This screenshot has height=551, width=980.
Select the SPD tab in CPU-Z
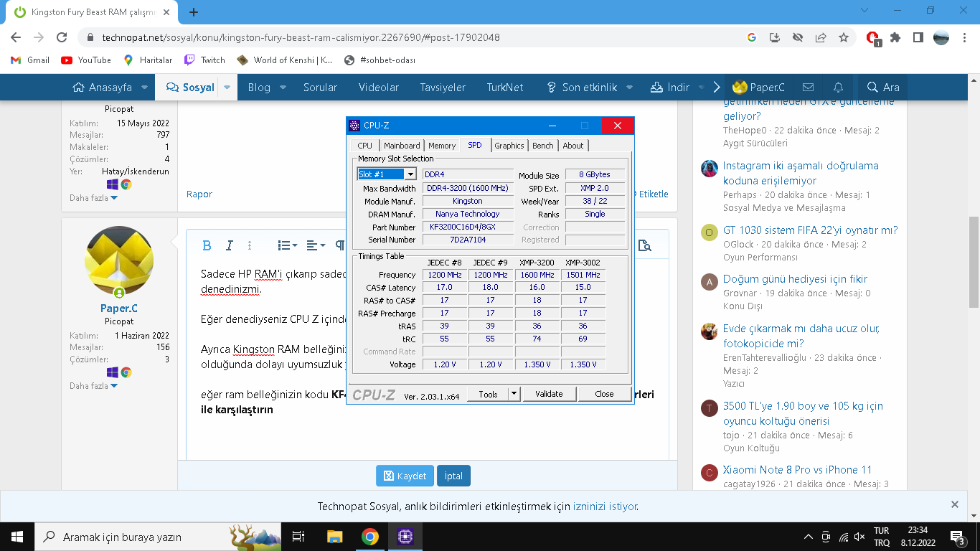[475, 145]
